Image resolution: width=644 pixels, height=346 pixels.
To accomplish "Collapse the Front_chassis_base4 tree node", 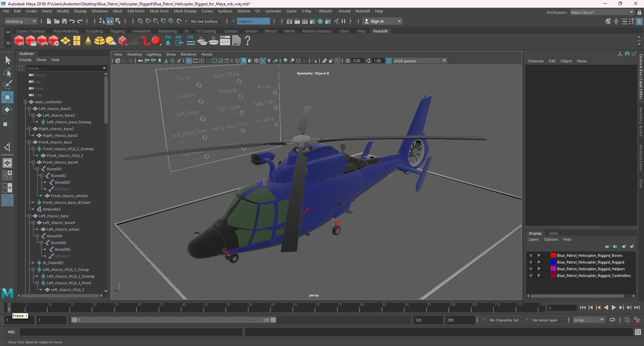I will click(34, 162).
